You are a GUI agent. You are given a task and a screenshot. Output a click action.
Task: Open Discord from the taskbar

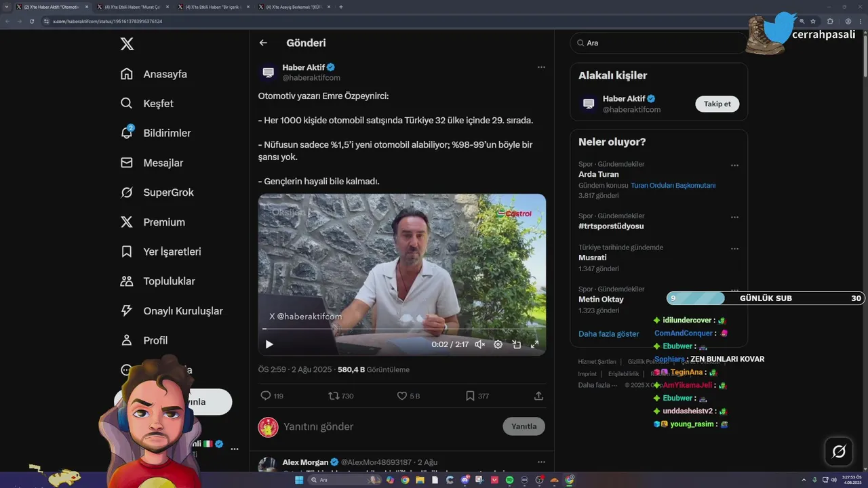465,480
